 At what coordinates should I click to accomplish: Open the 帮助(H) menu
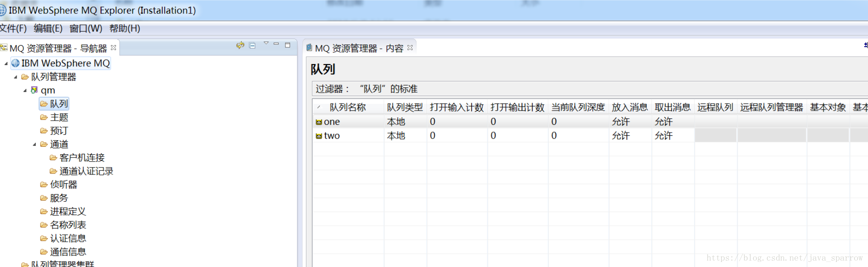click(125, 29)
